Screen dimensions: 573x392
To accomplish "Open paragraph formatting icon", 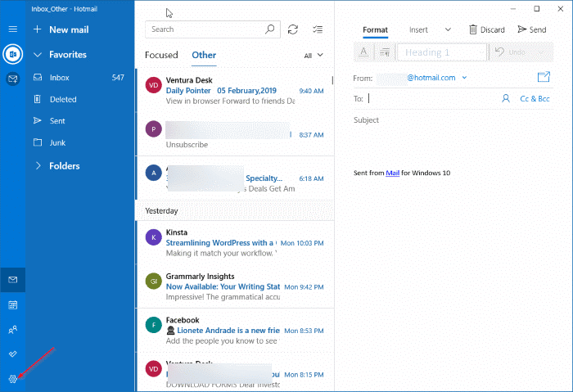I will click(385, 52).
